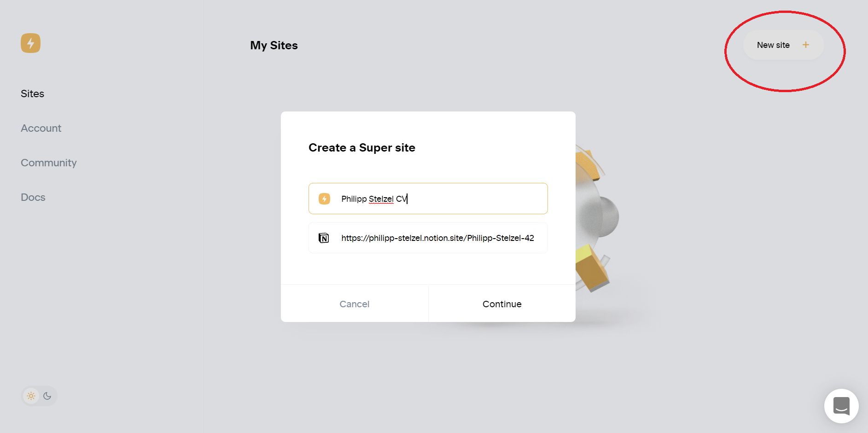Switch to light mode with sun icon
The image size is (868, 433).
(x=31, y=396)
